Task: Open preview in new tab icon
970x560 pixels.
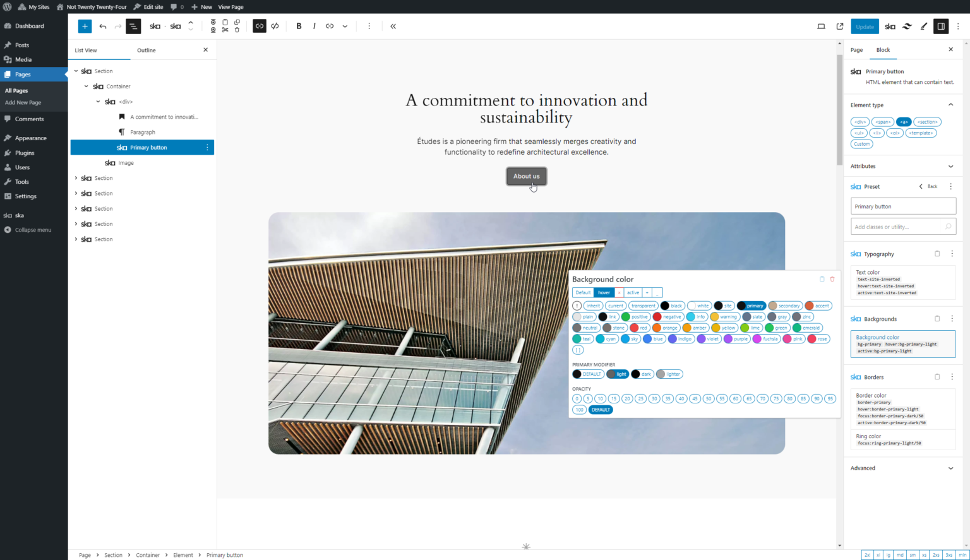Action: coord(840,26)
